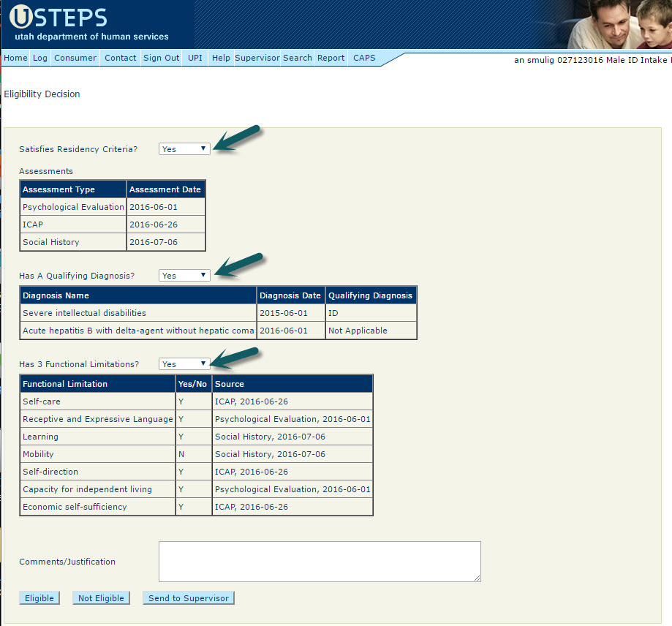Click the USTEPS logo

[x=58, y=18]
